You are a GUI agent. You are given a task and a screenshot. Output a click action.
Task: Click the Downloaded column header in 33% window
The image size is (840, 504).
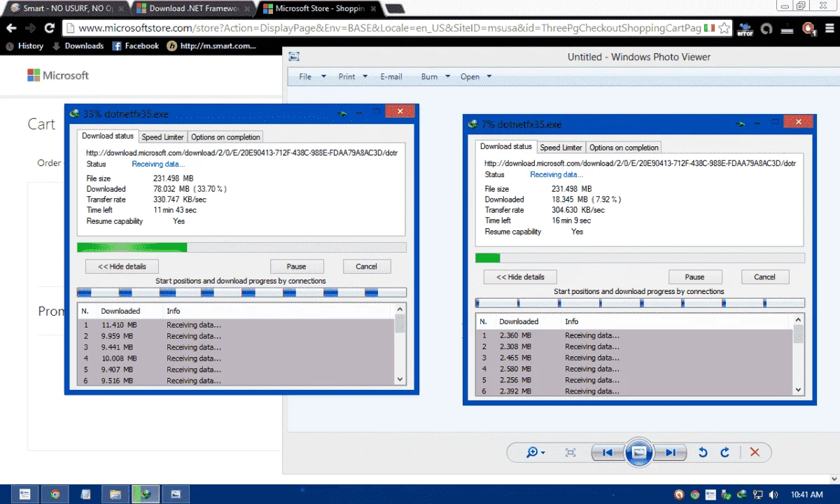coord(120,311)
